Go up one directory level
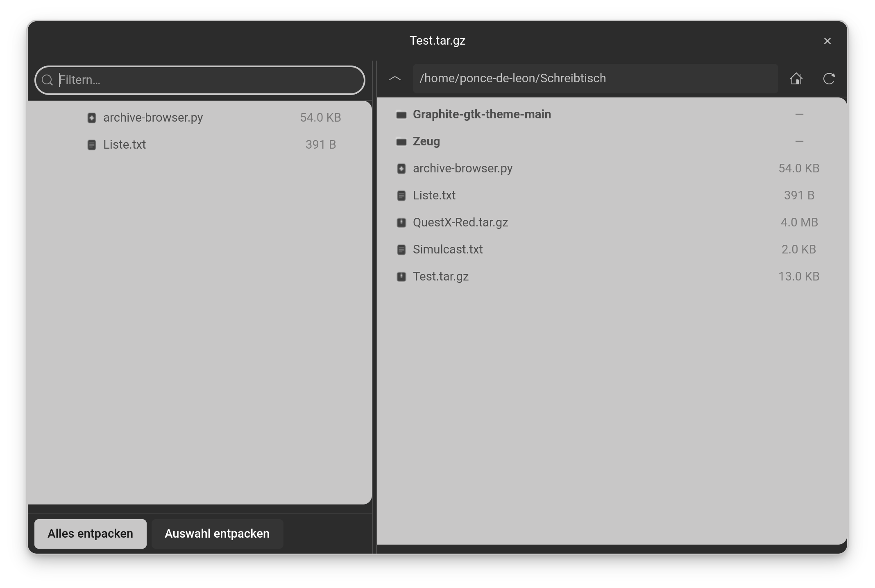 pos(395,79)
